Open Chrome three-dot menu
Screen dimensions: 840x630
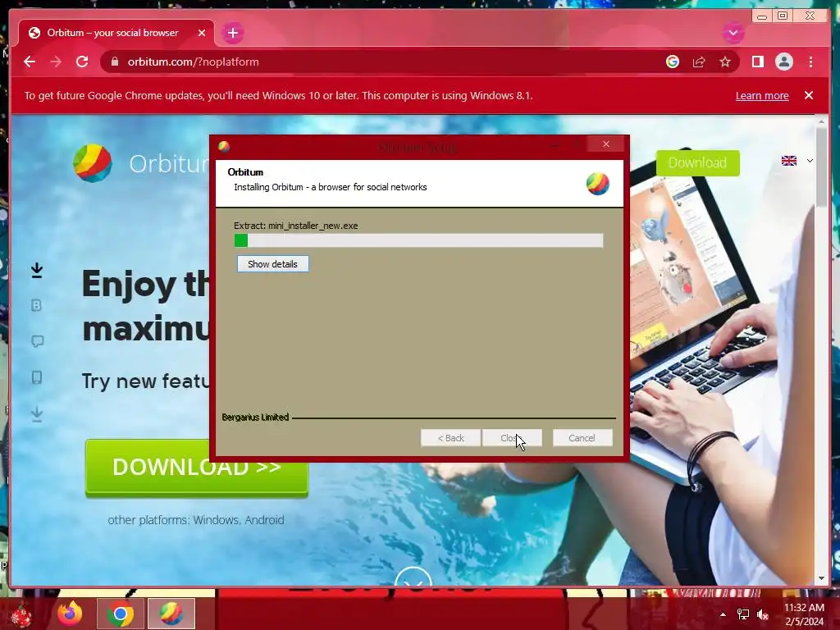tap(810, 62)
